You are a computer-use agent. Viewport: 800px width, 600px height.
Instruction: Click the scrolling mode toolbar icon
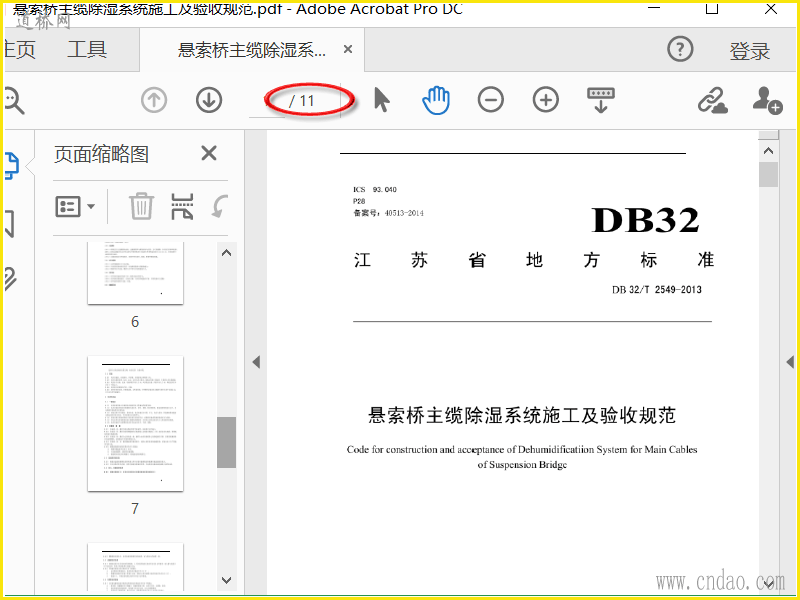(601, 100)
